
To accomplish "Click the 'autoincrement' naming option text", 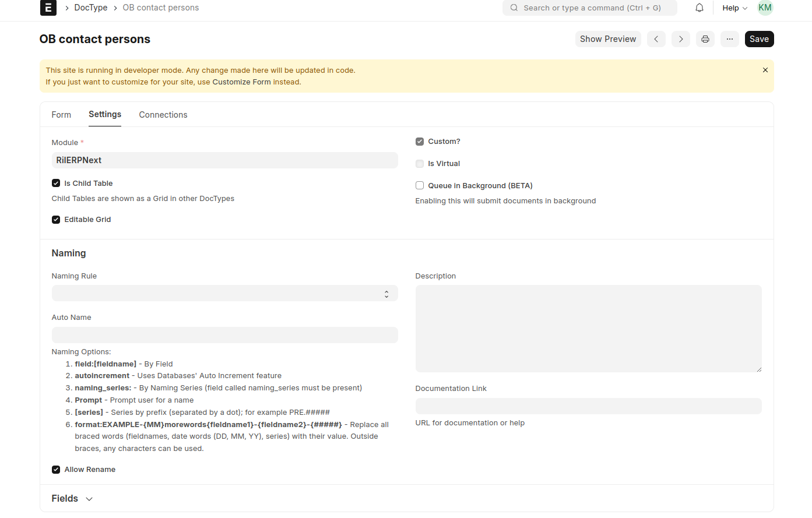I will (x=102, y=376).
